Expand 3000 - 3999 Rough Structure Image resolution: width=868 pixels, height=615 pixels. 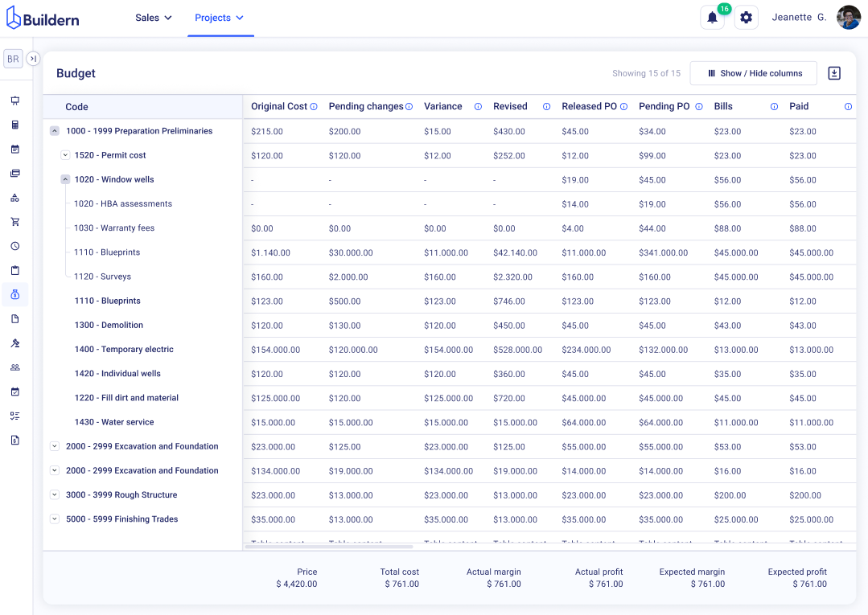click(x=55, y=495)
